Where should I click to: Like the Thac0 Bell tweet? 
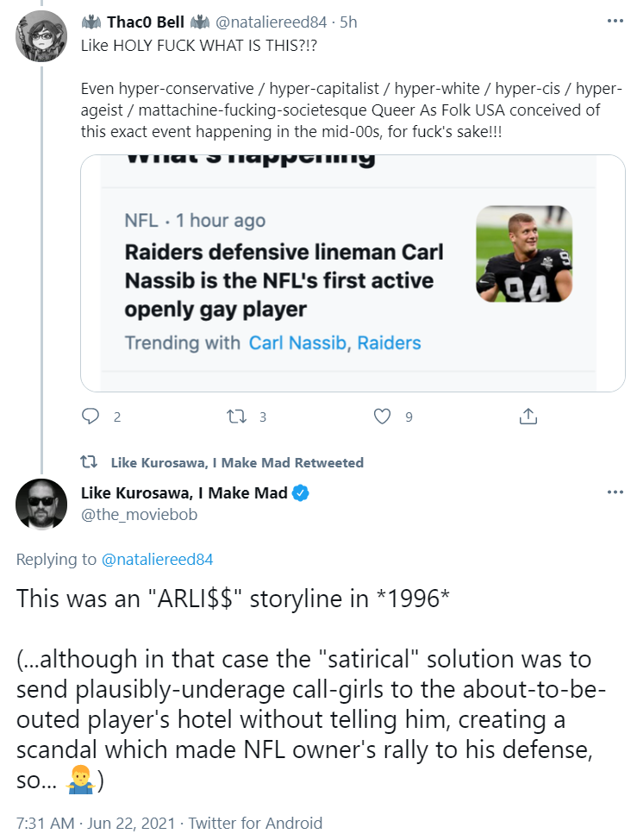tap(382, 417)
